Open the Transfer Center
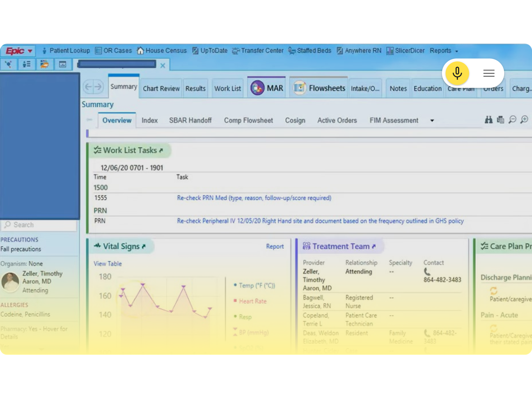Viewport: 532px width, 399px height. pos(258,51)
